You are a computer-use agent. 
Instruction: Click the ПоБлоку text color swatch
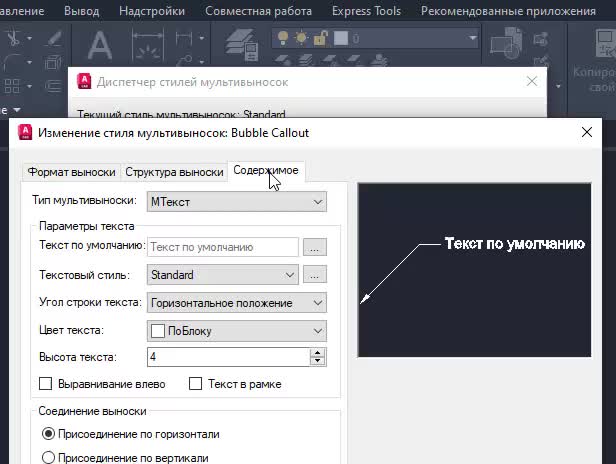tap(158, 331)
